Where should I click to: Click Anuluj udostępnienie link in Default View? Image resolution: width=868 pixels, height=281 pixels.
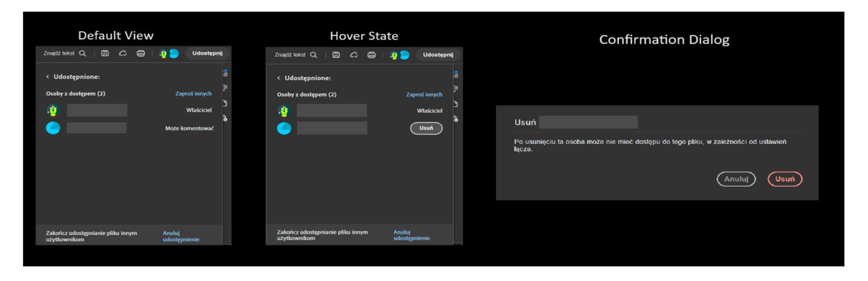coord(181,236)
